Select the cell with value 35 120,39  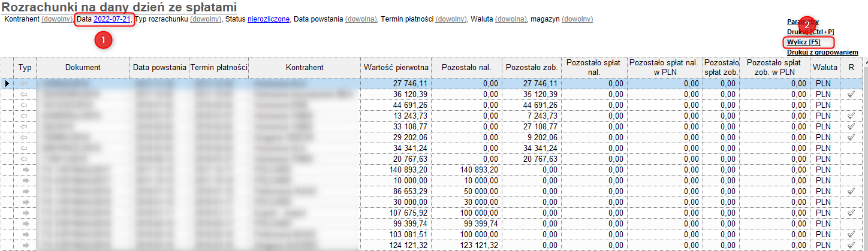[531, 95]
